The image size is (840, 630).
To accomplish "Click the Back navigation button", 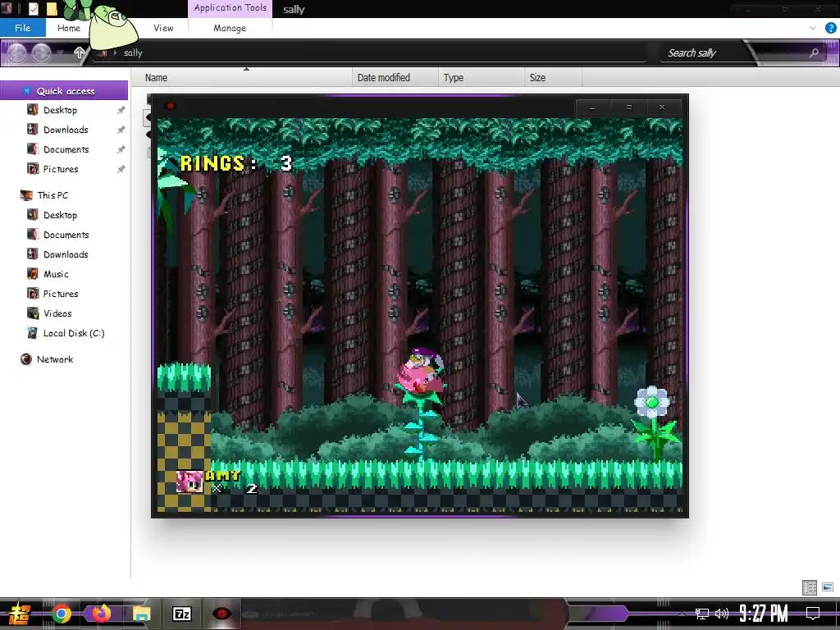I will 16,52.
